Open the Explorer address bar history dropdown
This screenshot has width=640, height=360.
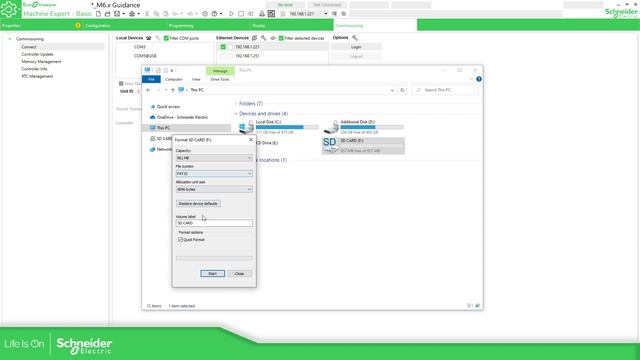click(x=392, y=90)
